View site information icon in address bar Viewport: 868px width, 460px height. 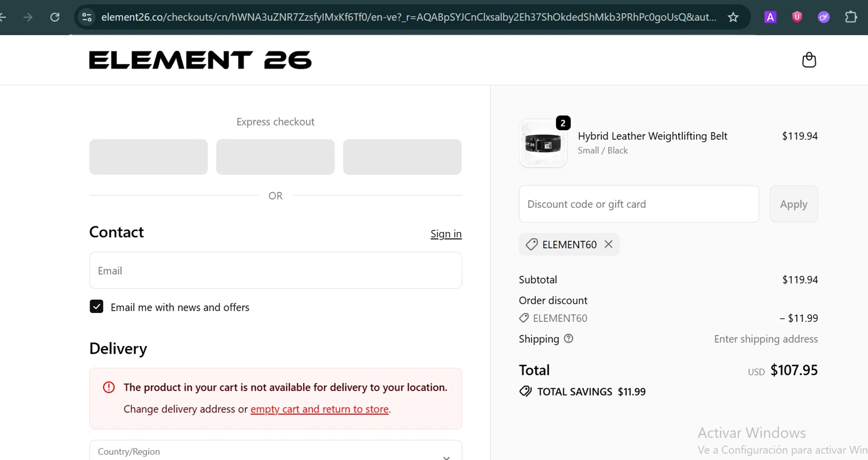coord(87,17)
